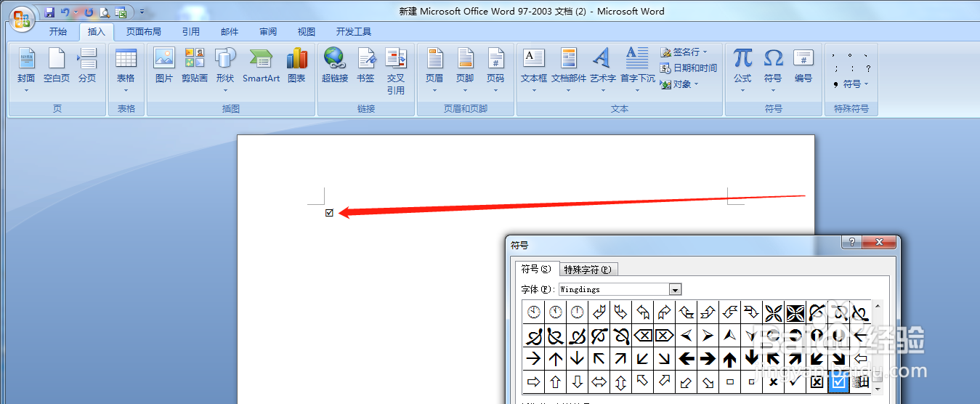Insert a page break with 分页
The image size is (980, 404).
pos(87,65)
